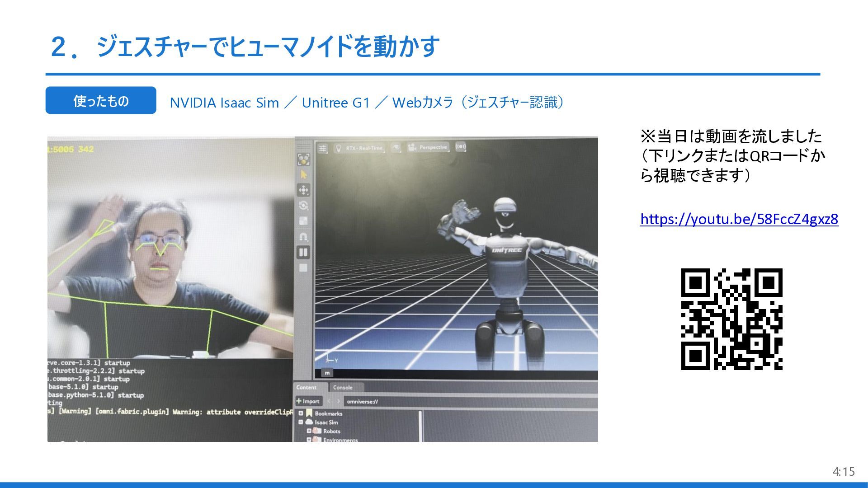Click the UNITREE logo on the robot chest
This screenshot has height=488, width=868.
[x=507, y=250]
